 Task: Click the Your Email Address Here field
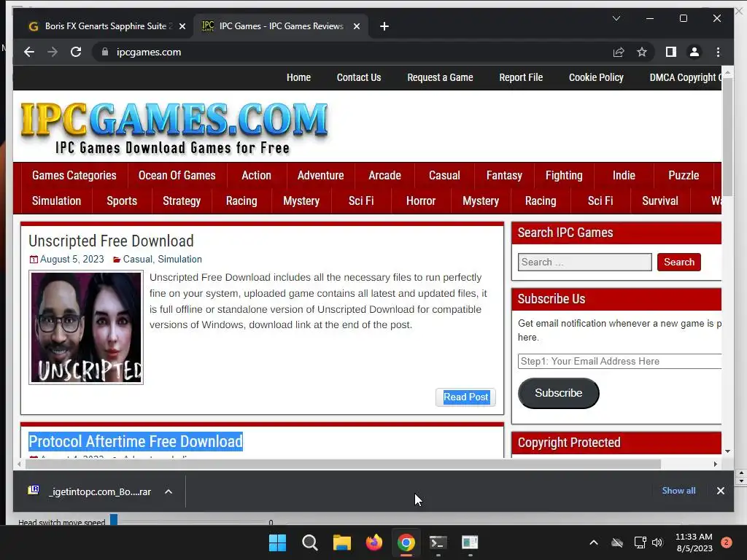pyautogui.click(x=620, y=361)
